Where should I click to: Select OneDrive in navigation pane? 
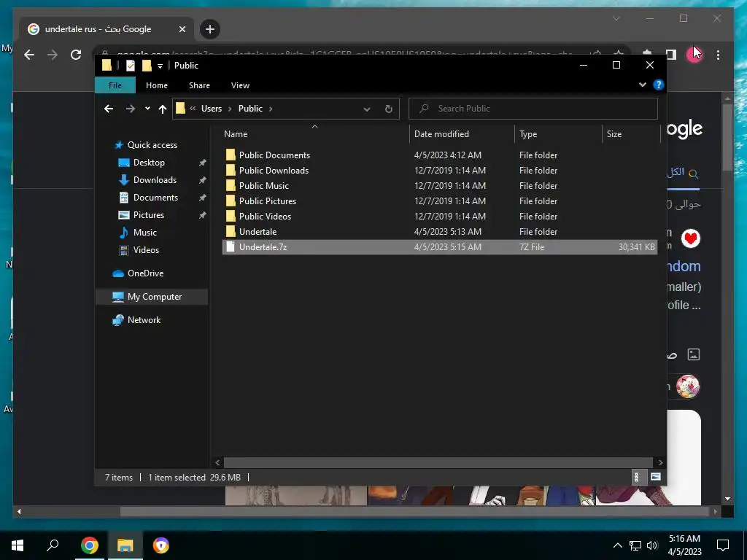point(145,273)
